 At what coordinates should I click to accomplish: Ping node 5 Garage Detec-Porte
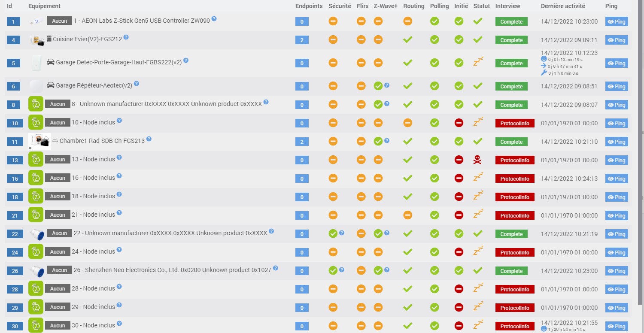[617, 63]
